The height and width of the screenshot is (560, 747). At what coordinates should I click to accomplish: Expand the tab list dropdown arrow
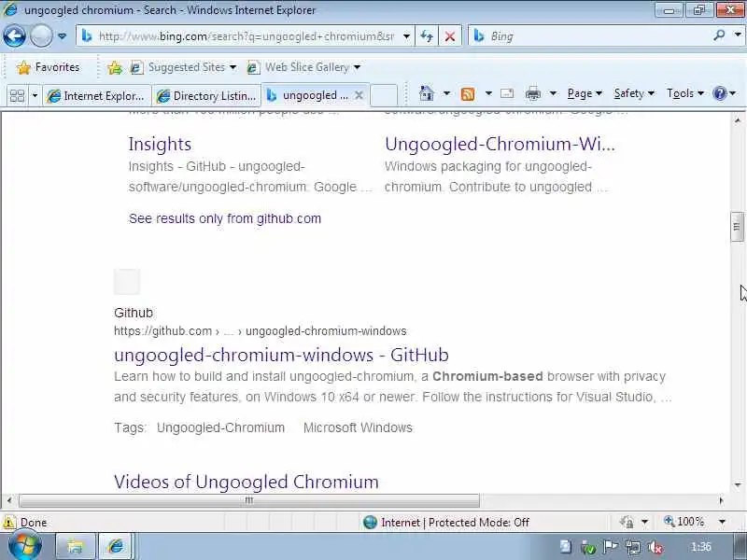click(35, 96)
